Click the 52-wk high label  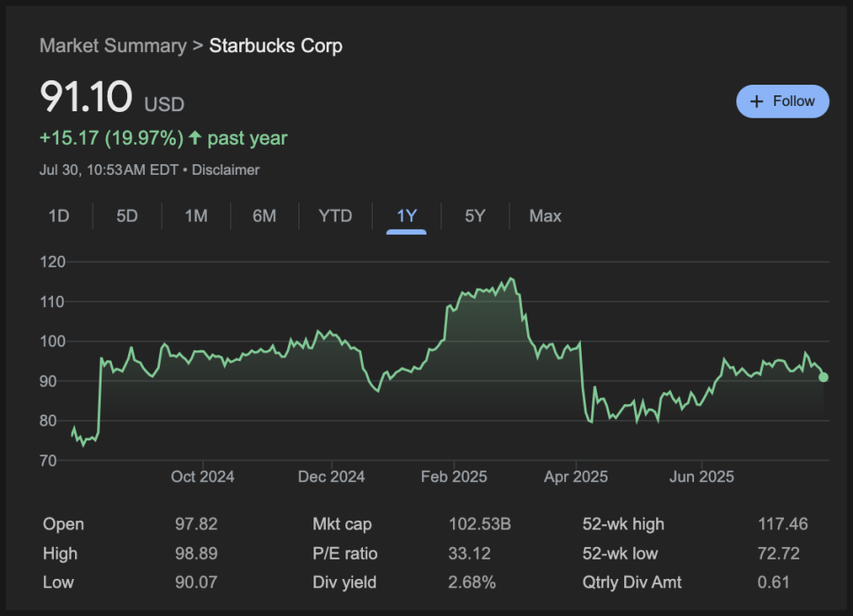pos(623,524)
